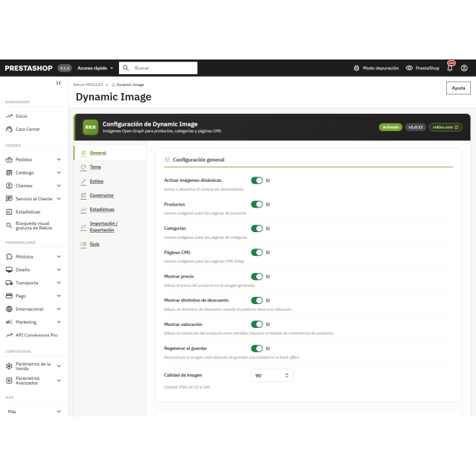Expand the Módulos submenu chevron
The height and width of the screenshot is (476, 476).
click(59, 257)
